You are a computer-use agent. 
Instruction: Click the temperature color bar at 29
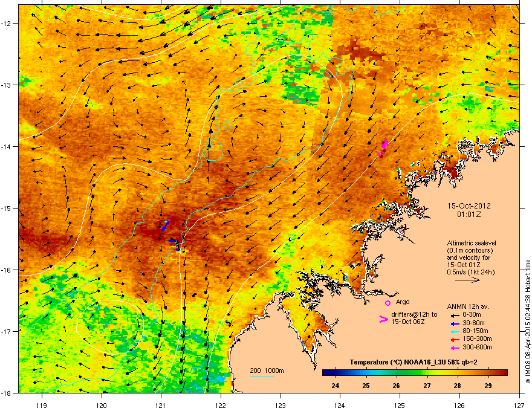(488, 372)
